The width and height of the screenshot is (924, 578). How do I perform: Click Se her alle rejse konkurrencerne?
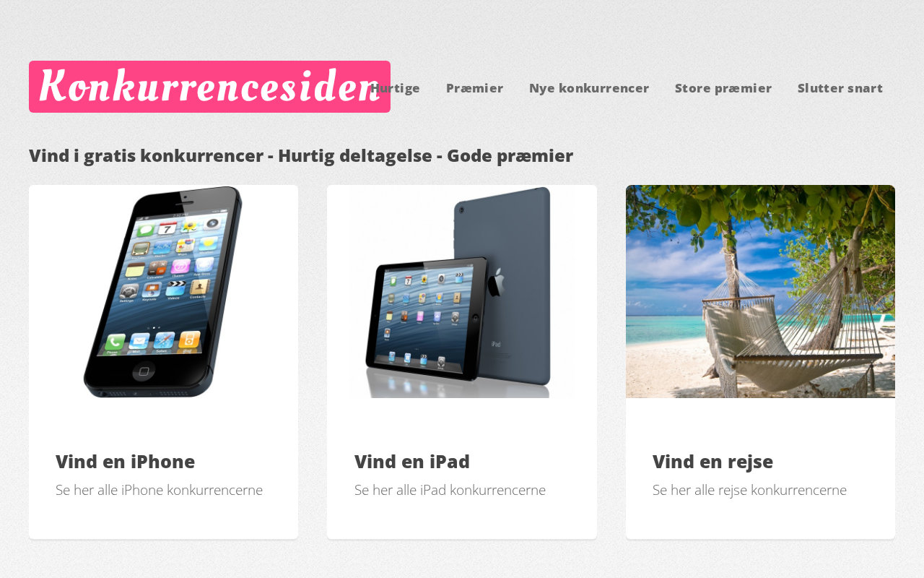pyautogui.click(x=749, y=490)
